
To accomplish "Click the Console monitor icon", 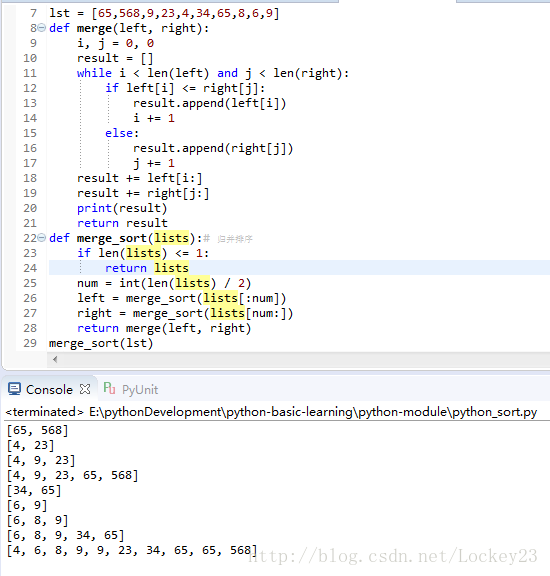I will click(x=14, y=389).
